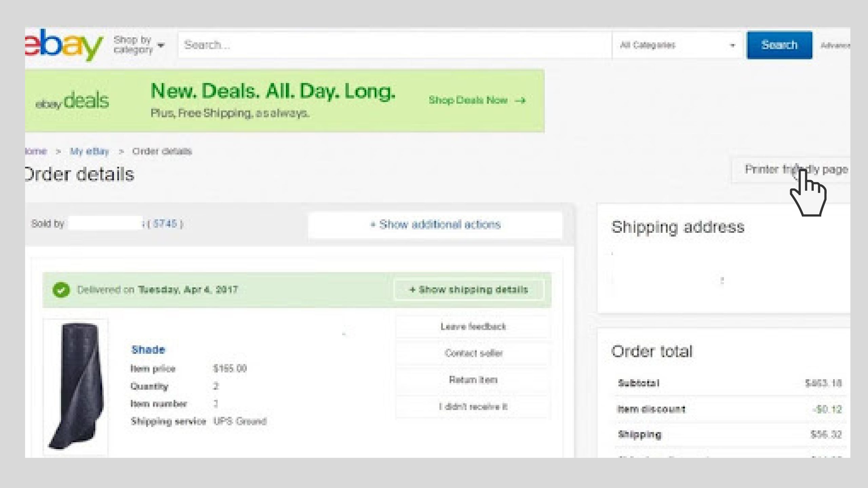Select Order details in the breadcrumb
Image resolution: width=868 pixels, height=488 pixels.
point(161,151)
